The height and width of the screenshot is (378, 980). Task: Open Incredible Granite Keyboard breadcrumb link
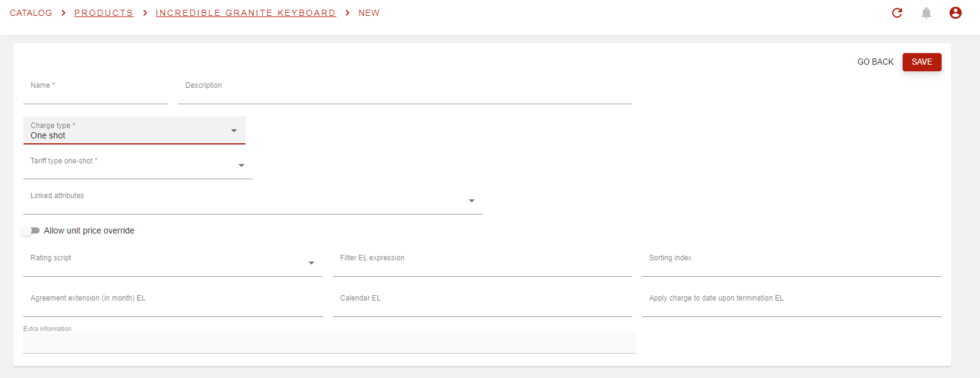tap(246, 13)
